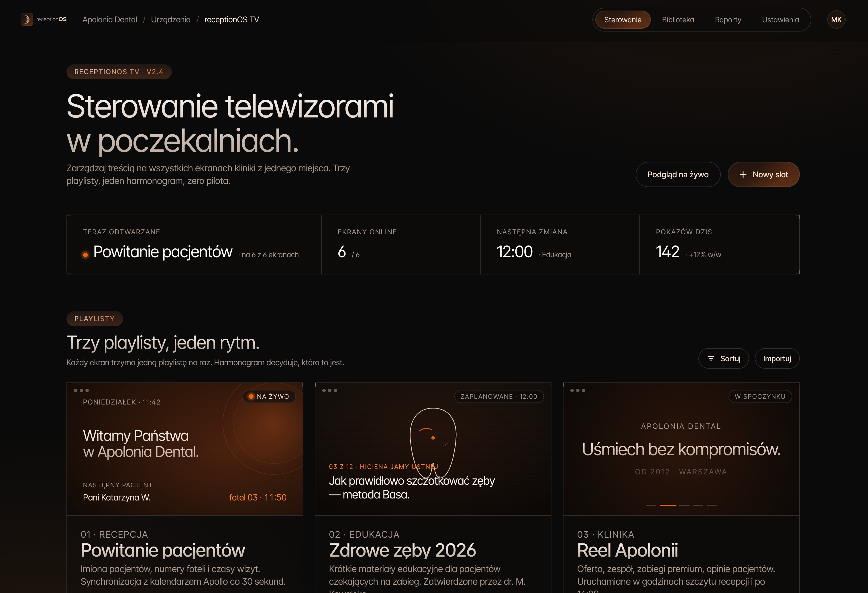This screenshot has width=868, height=593.
Task: Create a Nowy slot
Action: (763, 174)
